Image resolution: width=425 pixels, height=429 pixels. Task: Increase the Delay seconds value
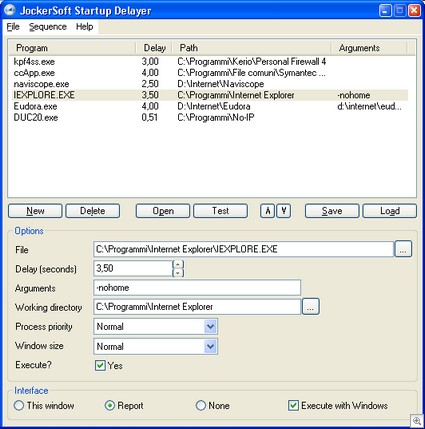[178, 264]
